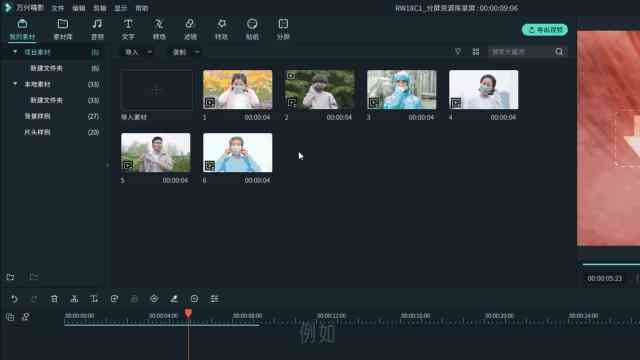Click the search magnifier icon
640x360 pixels.
click(559, 52)
